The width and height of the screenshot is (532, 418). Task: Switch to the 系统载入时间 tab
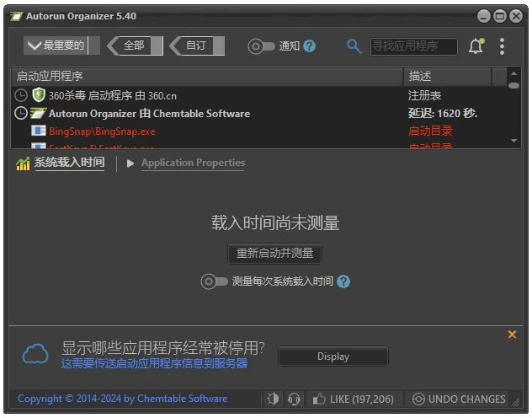click(x=69, y=163)
